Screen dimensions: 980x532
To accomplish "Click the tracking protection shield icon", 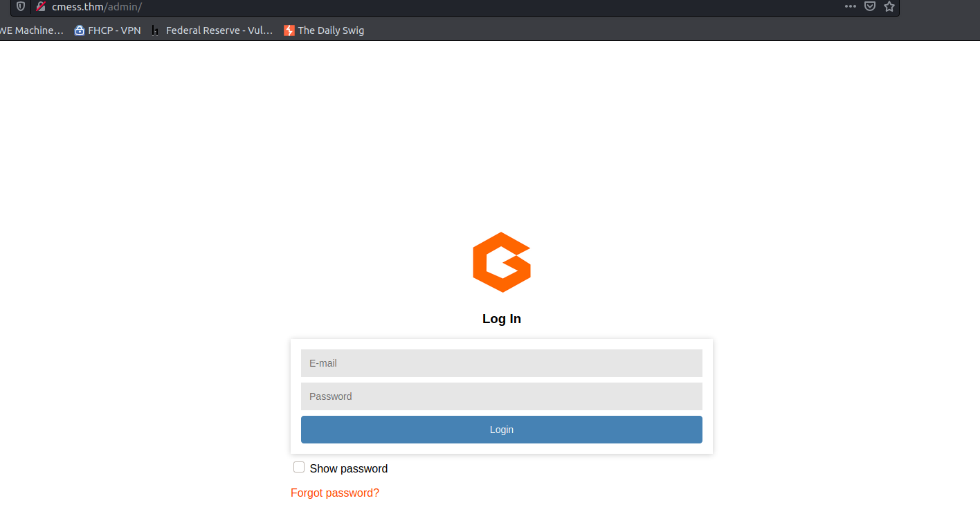I will click(21, 6).
